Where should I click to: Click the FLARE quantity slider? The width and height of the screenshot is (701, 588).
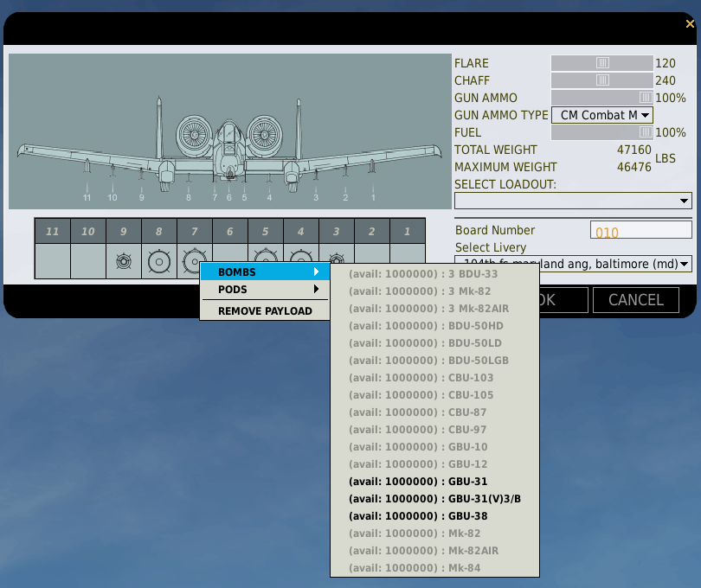pos(602,63)
